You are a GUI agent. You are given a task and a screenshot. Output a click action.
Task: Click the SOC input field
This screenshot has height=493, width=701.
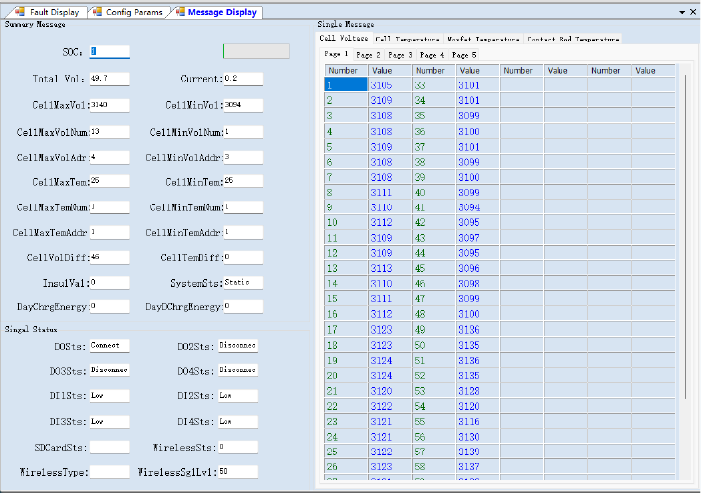pyautogui.click(x=108, y=51)
